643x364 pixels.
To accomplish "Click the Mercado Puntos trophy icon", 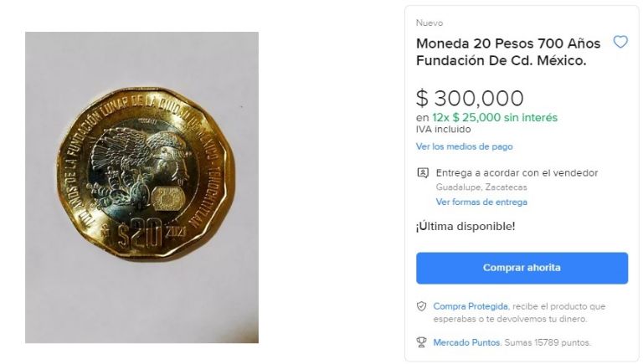I will 421,342.
